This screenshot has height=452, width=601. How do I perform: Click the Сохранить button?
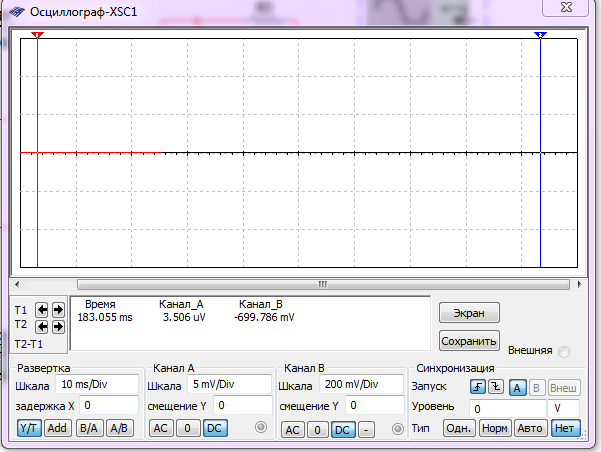pyautogui.click(x=469, y=341)
